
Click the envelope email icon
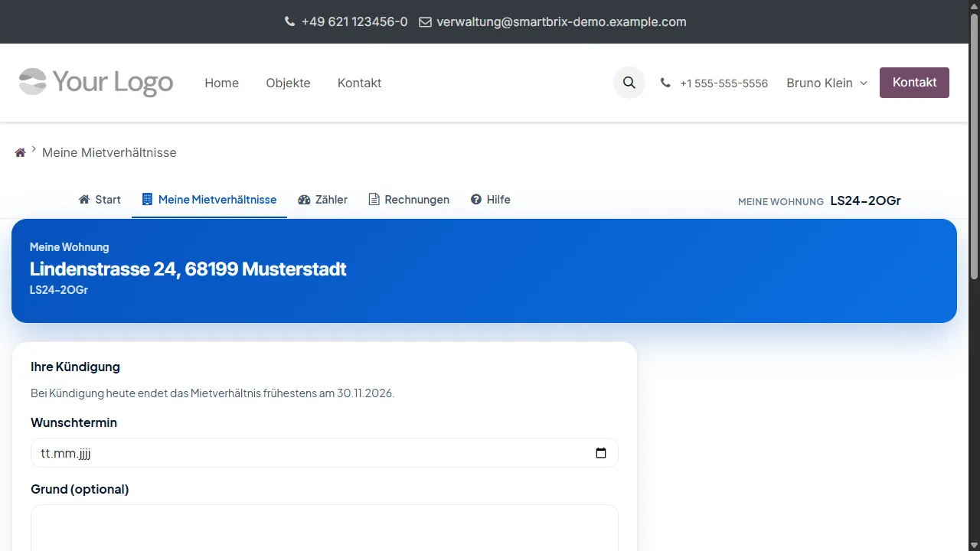coord(425,22)
